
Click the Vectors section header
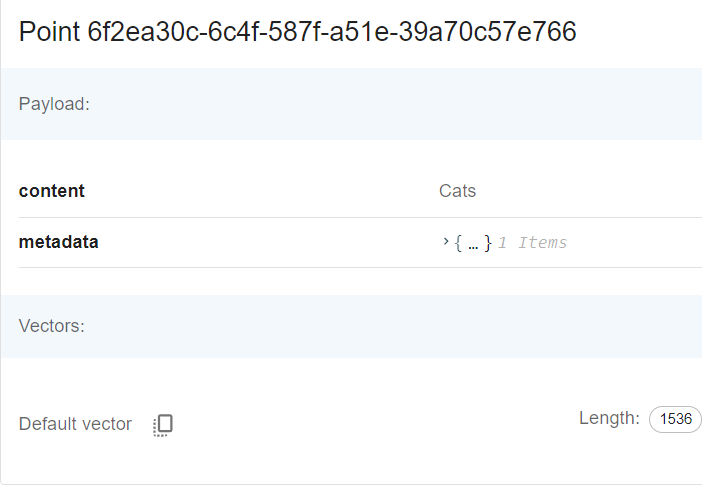pos(52,326)
